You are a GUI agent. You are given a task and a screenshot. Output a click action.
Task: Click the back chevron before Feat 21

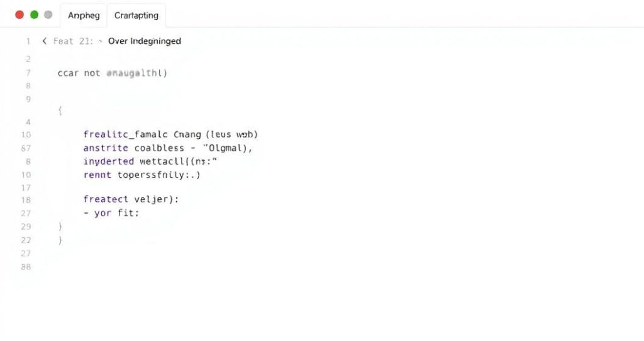(45, 41)
